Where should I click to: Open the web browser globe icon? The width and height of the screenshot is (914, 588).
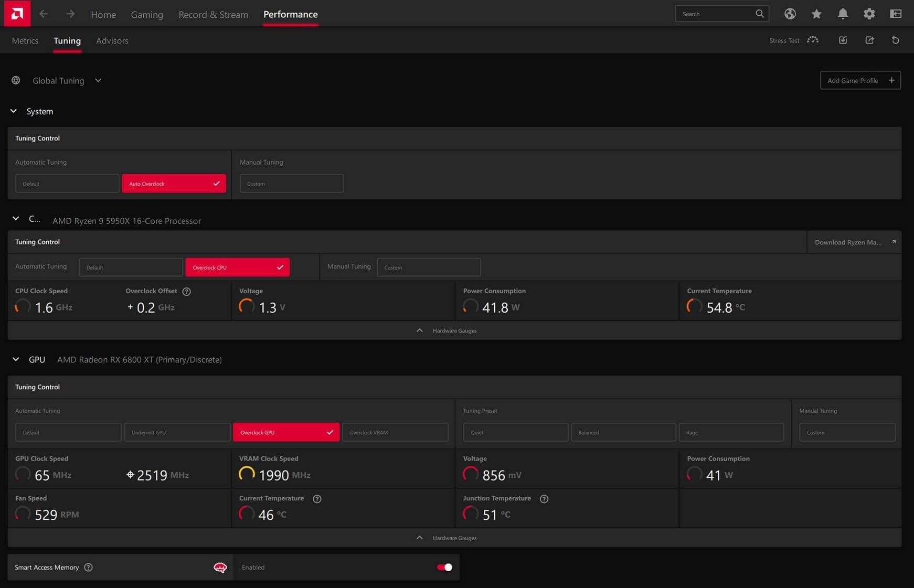(790, 14)
